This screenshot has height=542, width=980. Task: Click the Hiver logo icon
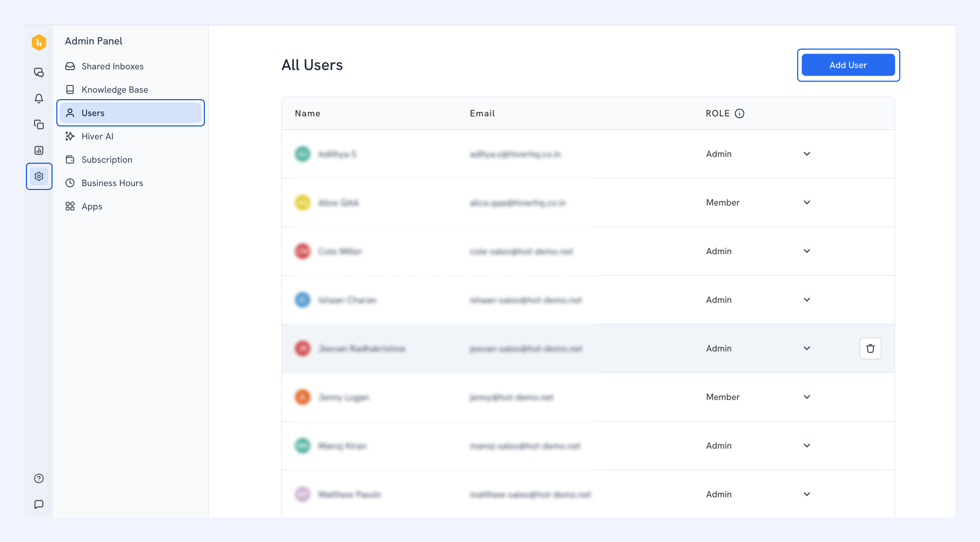point(39,42)
